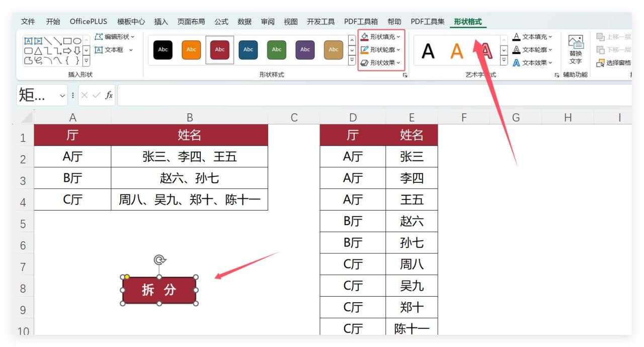
Task: Apply the green Abc shape style
Action: point(277,50)
